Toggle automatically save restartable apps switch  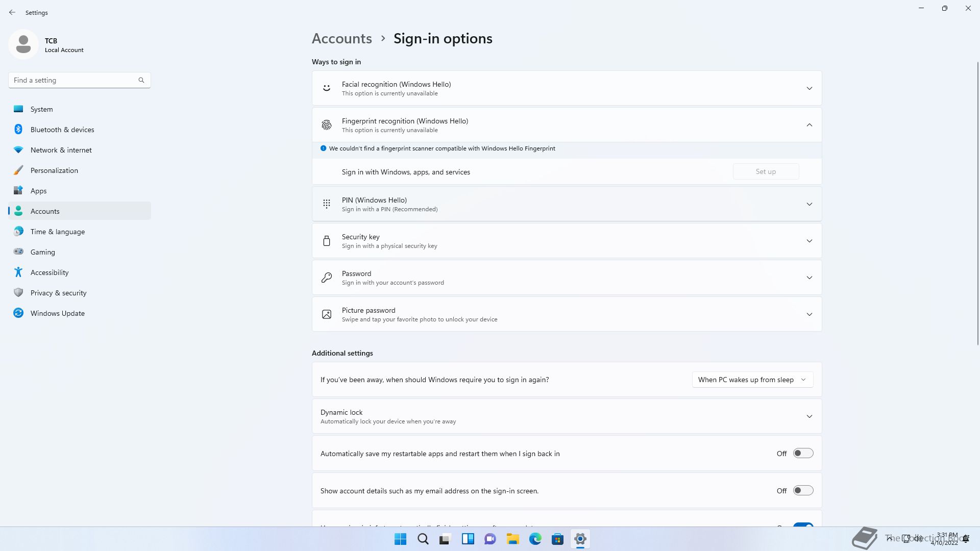pyautogui.click(x=803, y=453)
